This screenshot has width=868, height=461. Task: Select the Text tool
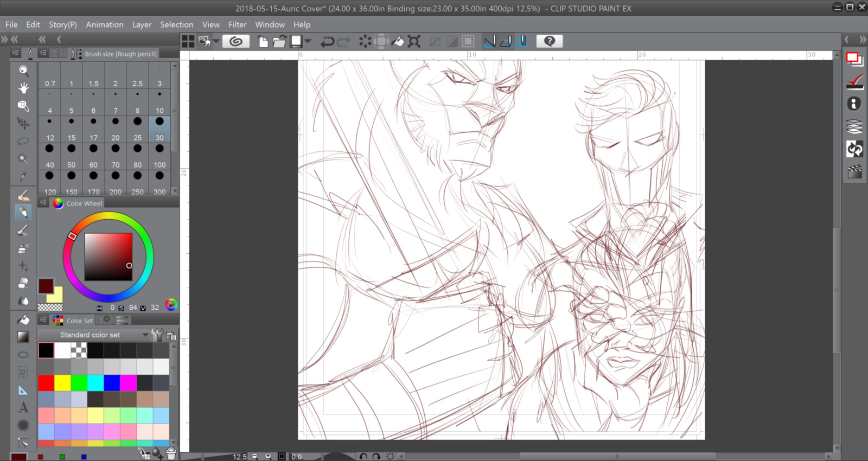[x=23, y=407]
